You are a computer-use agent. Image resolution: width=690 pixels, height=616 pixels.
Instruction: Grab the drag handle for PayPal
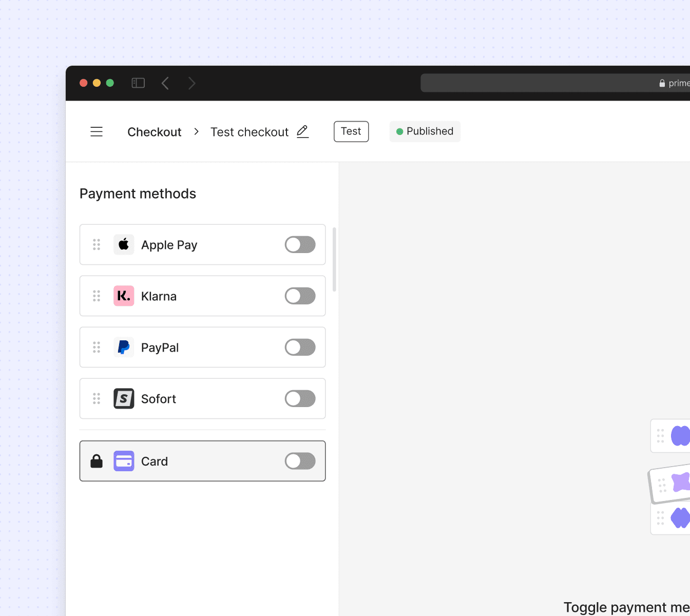click(x=97, y=348)
